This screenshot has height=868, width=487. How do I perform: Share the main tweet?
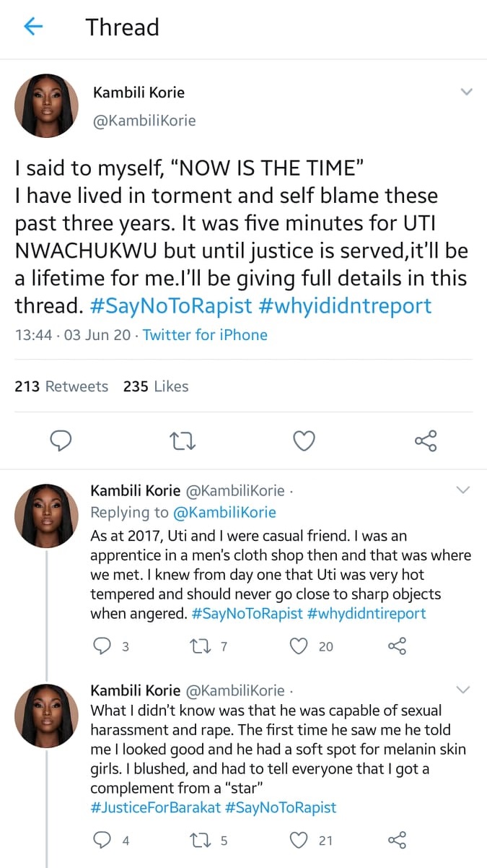(426, 440)
